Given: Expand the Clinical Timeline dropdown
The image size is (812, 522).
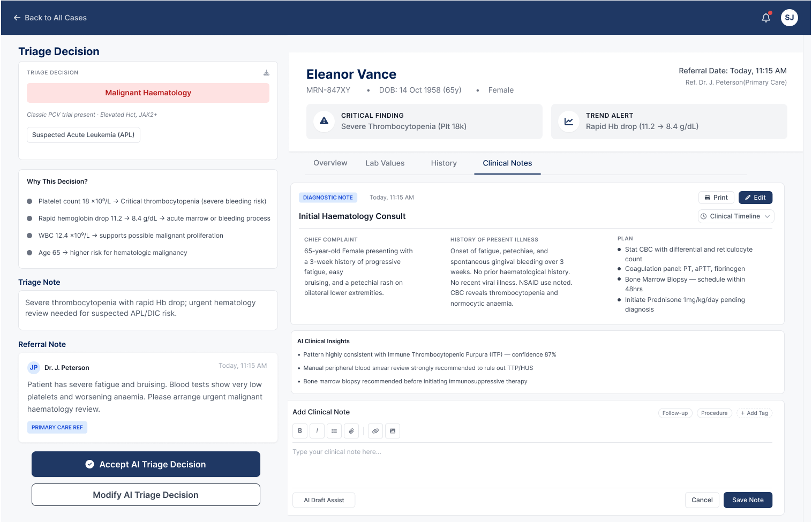Looking at the screenshot, I should [736, 216].
